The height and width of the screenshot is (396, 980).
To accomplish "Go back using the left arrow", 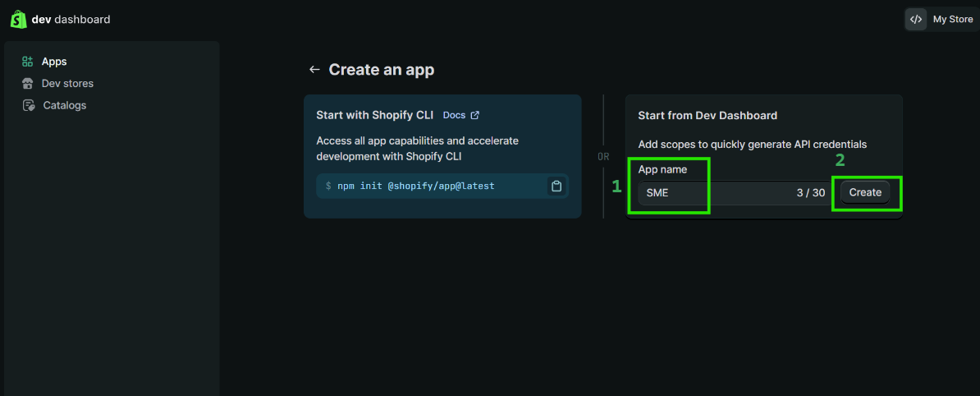I will (314, 70).
